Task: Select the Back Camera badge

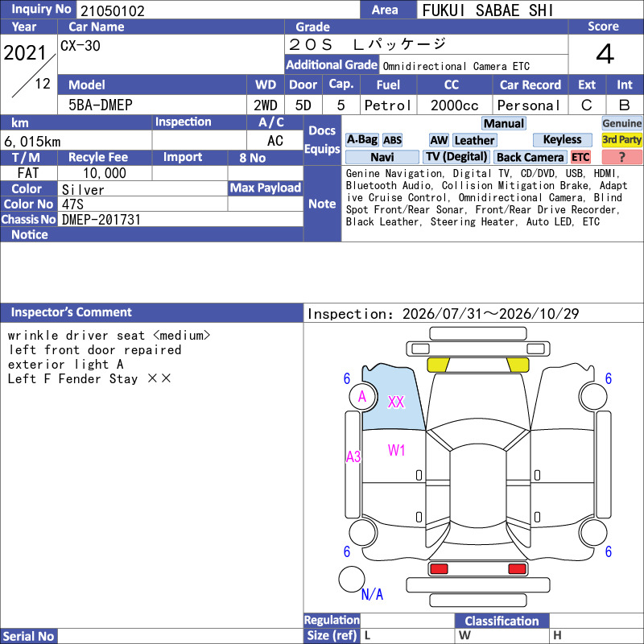Action: [x=530, y=157]
